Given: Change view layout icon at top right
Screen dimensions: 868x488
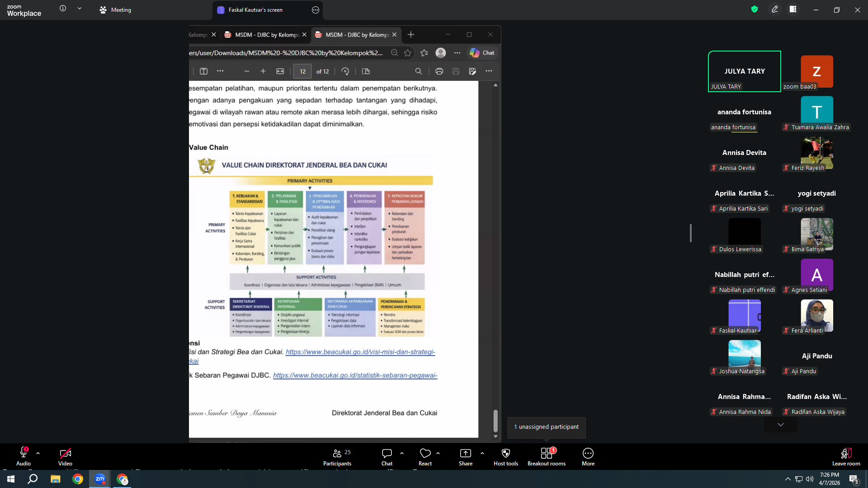Looking at the screenshot, I should pos(793,9).
